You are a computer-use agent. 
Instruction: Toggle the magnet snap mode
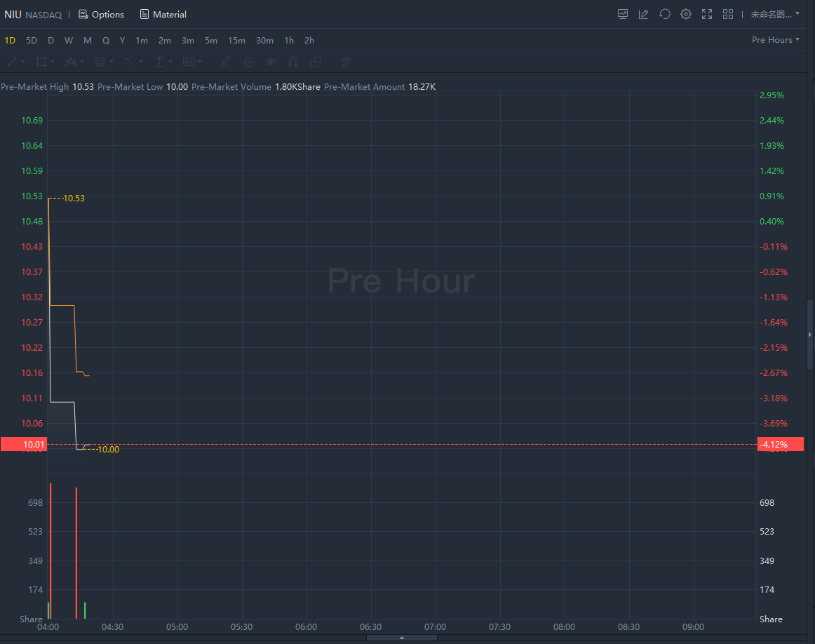pyautogui.click(x=293, y=62)
